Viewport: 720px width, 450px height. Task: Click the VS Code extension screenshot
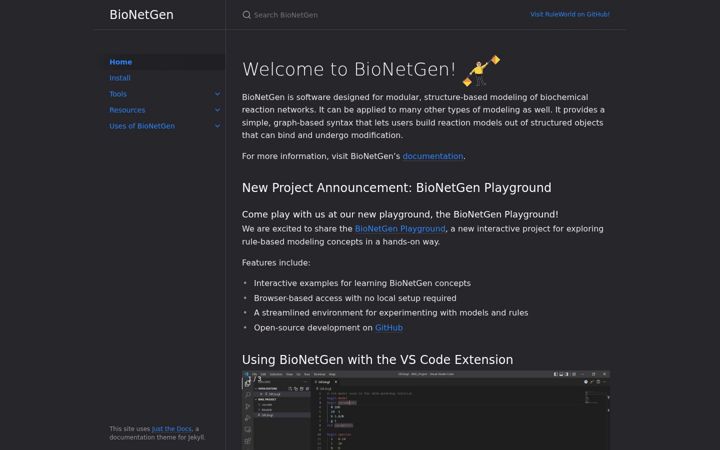pyautogui.click(x=426, y=410)
